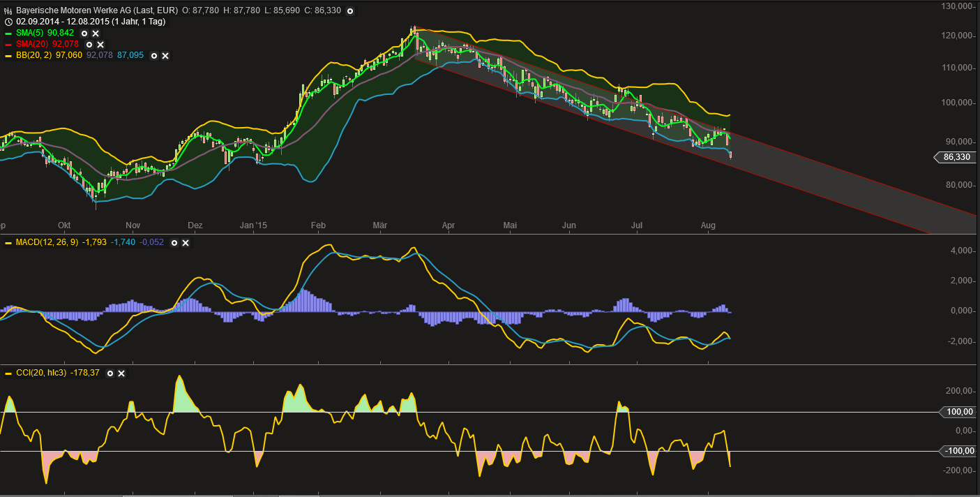Click the -100,00 CCI level marker
This screenshot has width=980, height=497.
click(958, 451)
